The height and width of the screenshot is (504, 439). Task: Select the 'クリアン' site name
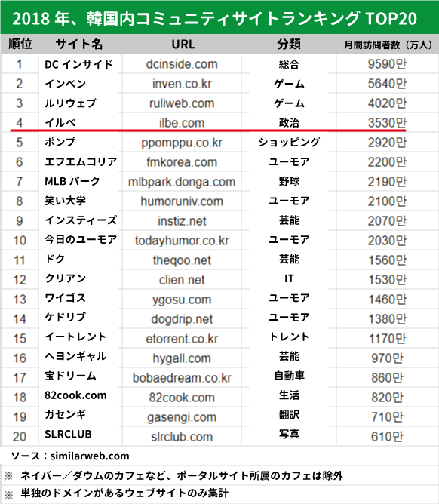coord(65,278)
